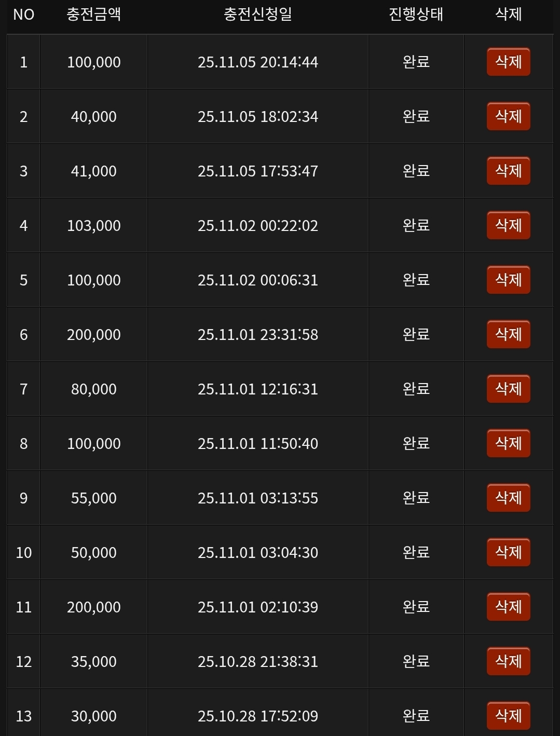560x736 pixels.
Task: Delete the 50,000 charge in row 10
Action: [x=508, y=553]
